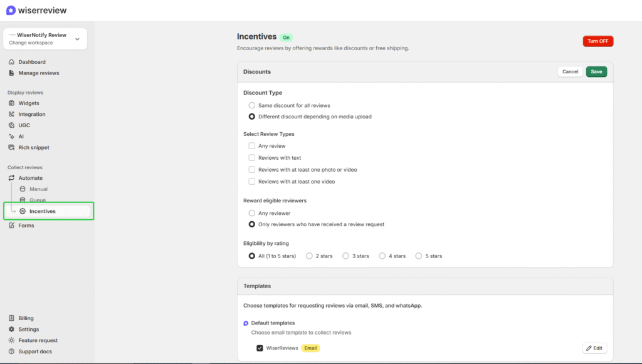Save the Discounts settings
642x364 pixels.
(596, 71)
